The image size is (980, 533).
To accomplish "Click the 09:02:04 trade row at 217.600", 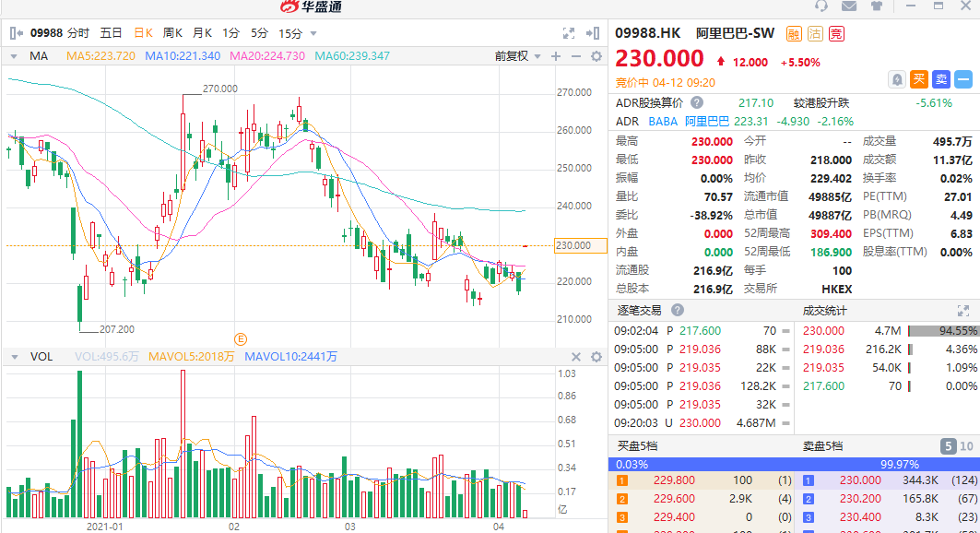I will click(x=702, y=330).
